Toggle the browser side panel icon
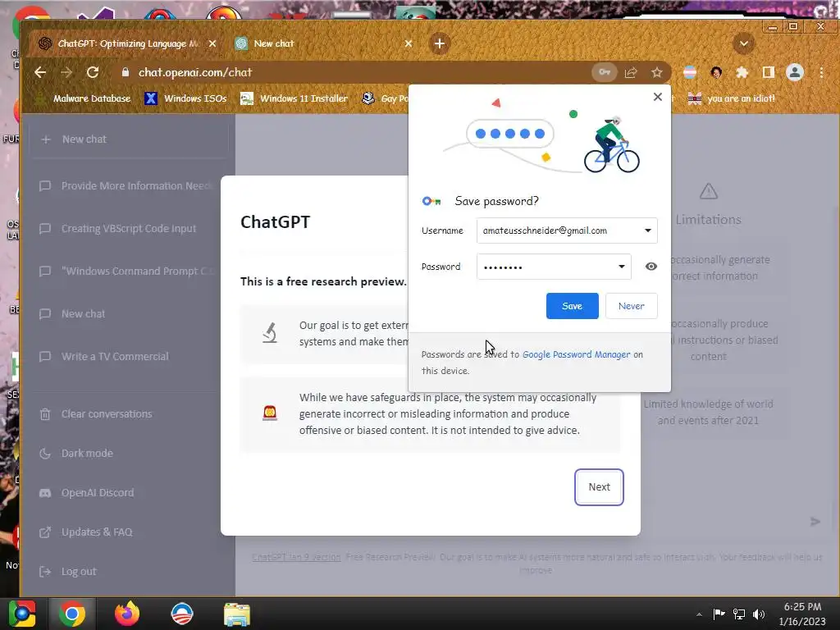The image size is (840, 630). (x=768, y=72)
